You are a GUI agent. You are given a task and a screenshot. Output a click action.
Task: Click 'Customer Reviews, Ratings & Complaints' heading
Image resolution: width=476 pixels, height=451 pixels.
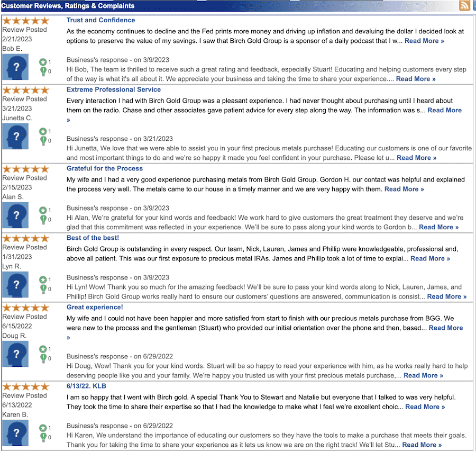tap(68, 6)
